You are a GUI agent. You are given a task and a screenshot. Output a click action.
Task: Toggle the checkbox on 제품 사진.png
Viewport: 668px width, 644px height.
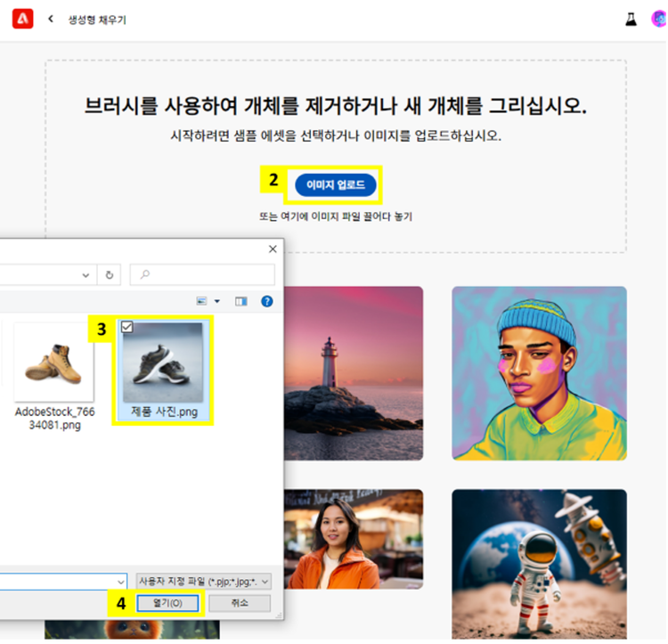coord(127,327)
